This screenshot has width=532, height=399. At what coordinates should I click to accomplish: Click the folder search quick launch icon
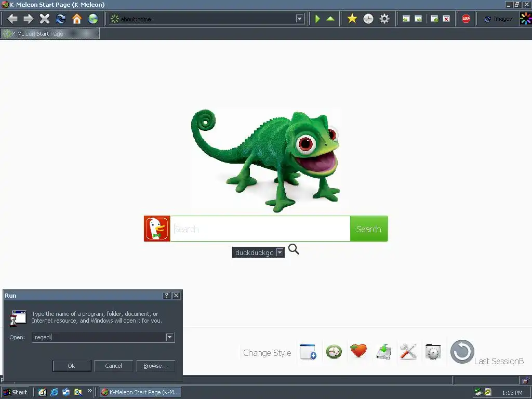point(78,392)
